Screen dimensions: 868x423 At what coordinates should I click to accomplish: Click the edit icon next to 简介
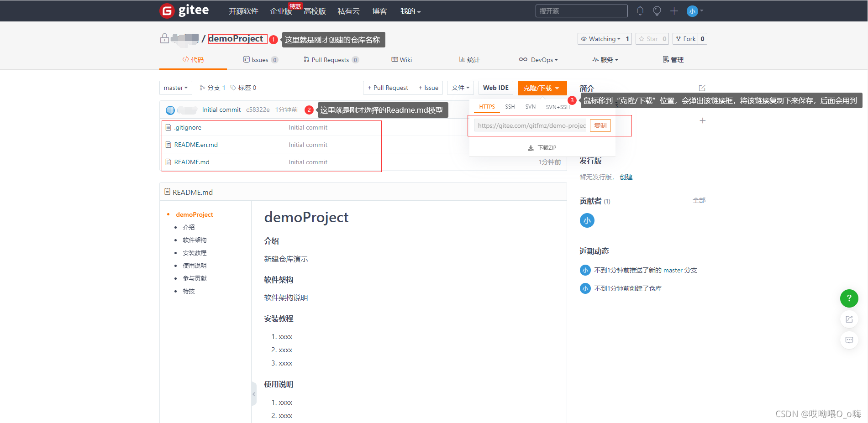[702, 88]
